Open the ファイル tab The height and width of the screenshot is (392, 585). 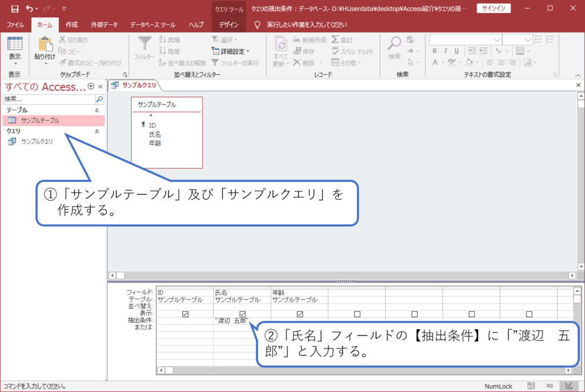tap(15, 25)
